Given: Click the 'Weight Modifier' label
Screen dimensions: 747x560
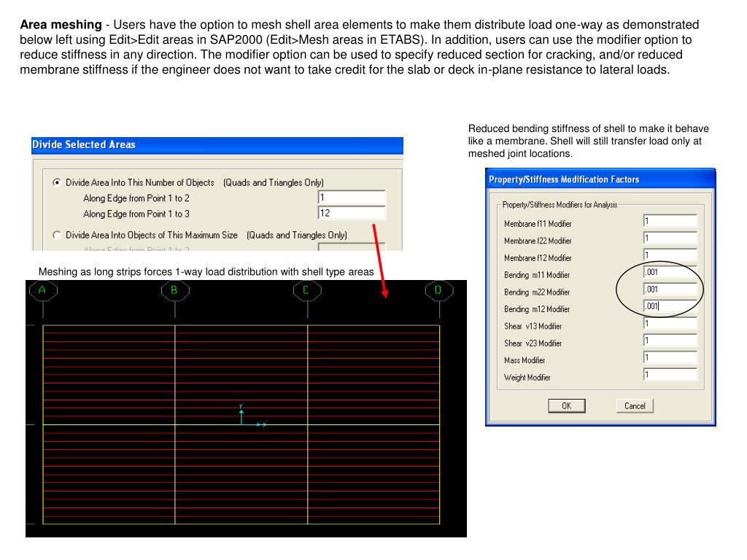Looking at the screenshot, I should click(x=527, y=378).
